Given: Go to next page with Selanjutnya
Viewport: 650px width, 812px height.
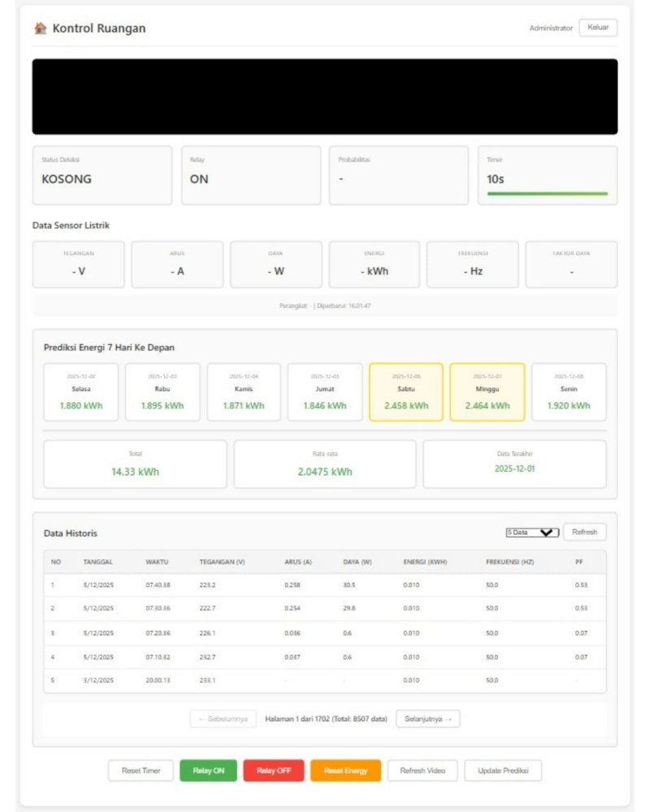Looking at the screenshot, I should (x=427, y=719).
